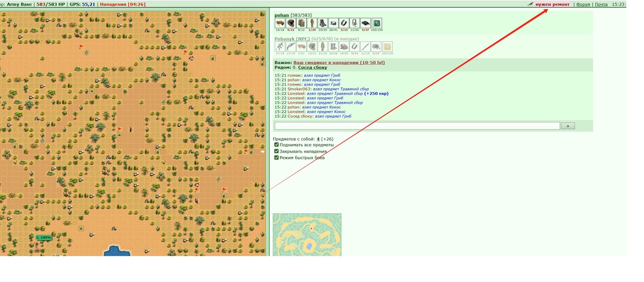This screenshot has height=282, width=644.
Task: Toggle Поднимать все предметы checkbox
Action: [x=276, y=145]
